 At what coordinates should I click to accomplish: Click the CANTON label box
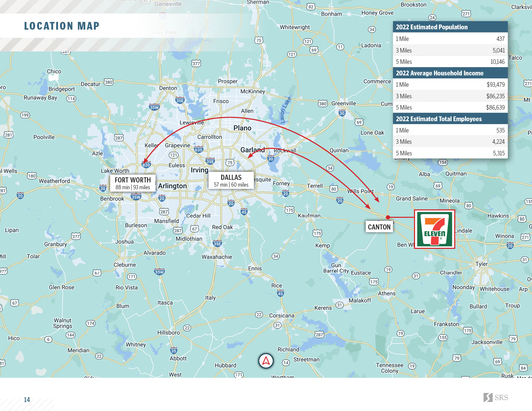pos(379,227)
